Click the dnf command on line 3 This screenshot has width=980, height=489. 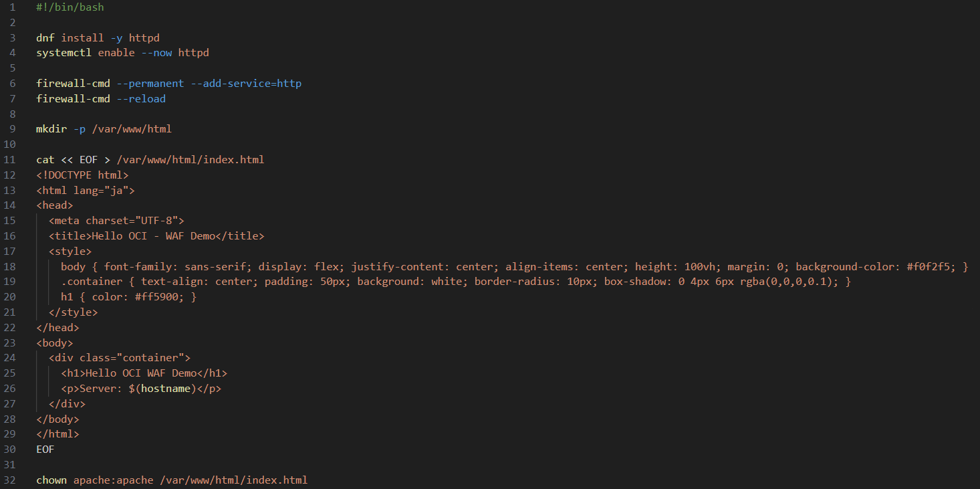[45, 38]
